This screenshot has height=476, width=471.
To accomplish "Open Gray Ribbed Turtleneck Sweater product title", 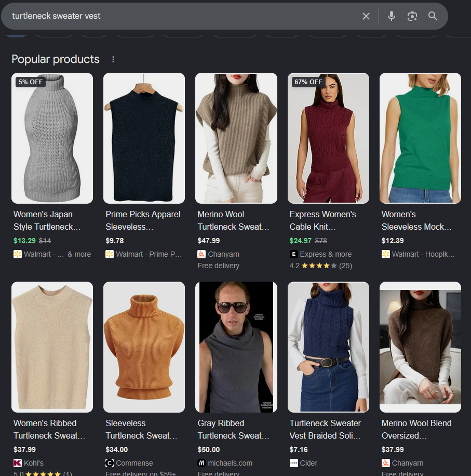I will point(233,429).
